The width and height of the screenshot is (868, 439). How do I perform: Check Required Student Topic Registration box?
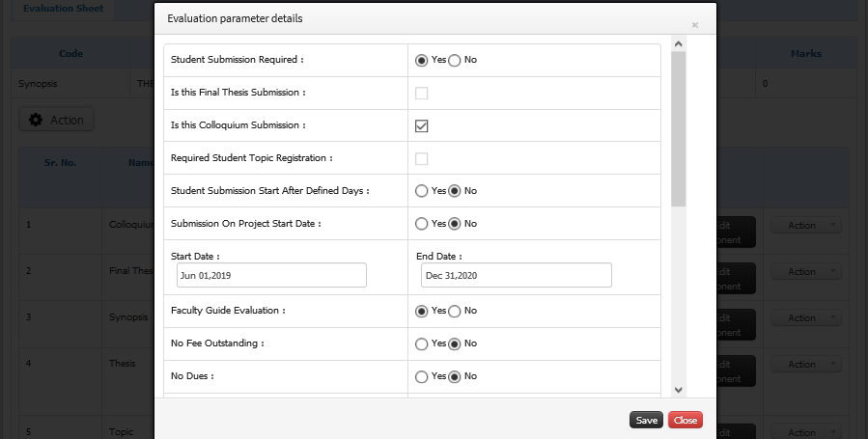coord(421,158)
